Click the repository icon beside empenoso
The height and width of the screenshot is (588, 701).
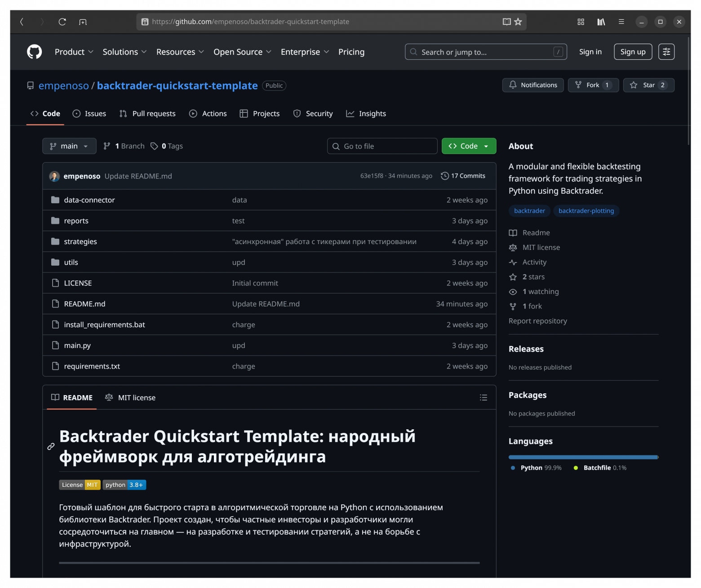pyautogui.click(x=31, y=85)
